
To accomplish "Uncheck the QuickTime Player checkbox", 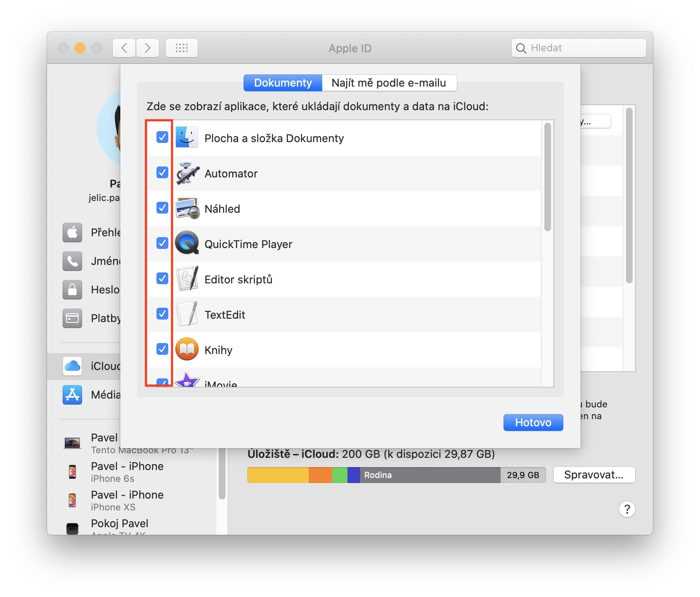I will coord(162,243).
